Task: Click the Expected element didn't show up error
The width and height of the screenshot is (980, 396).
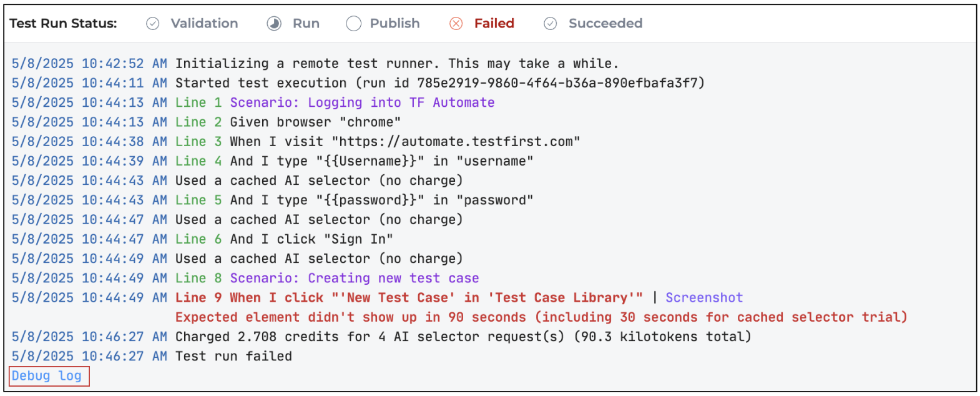Action: tap(541, 317)
